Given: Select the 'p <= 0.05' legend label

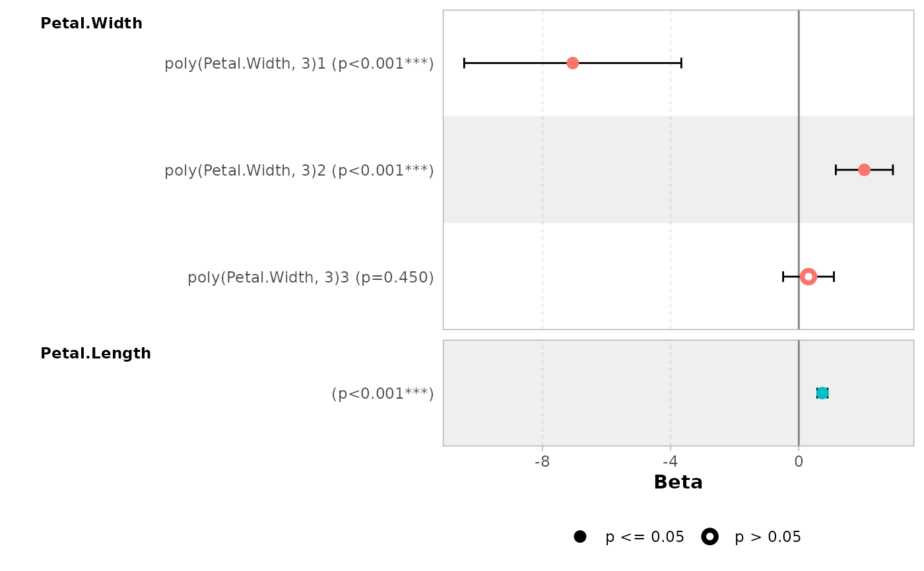Looking at the screenshot, I should pyautogui.click(x=644, y=537).
